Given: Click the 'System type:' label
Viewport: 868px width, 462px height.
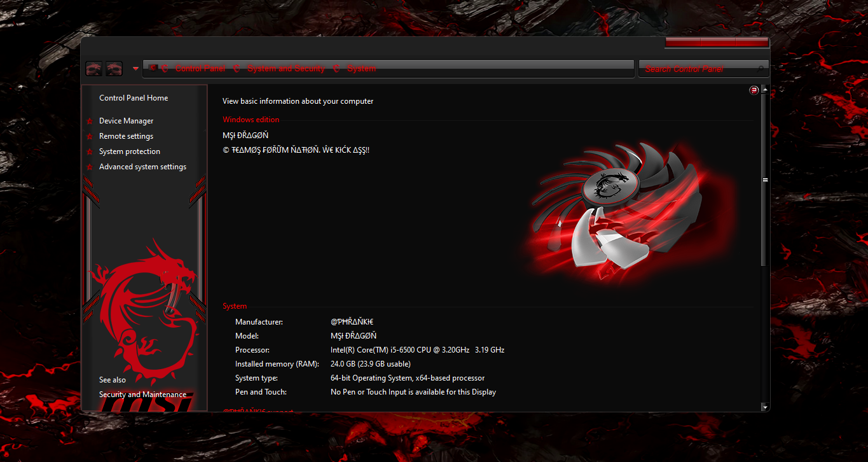Looking at the screenshot, I should (256, 378).
